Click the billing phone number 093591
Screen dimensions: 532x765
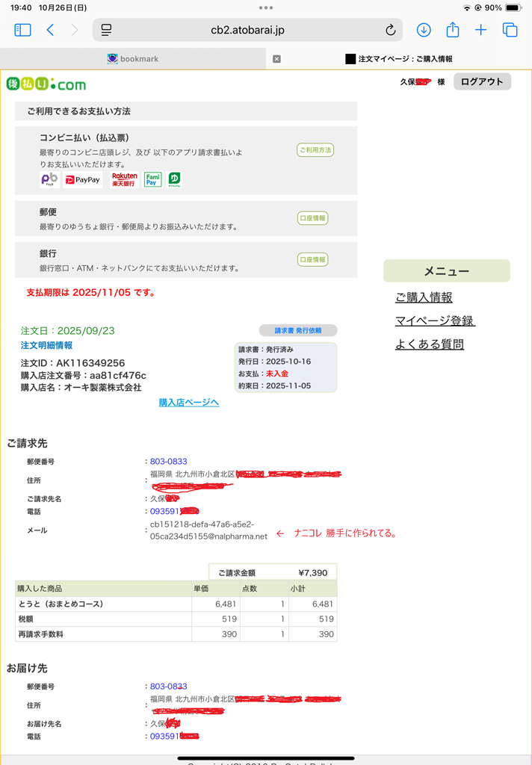[165, 511]
